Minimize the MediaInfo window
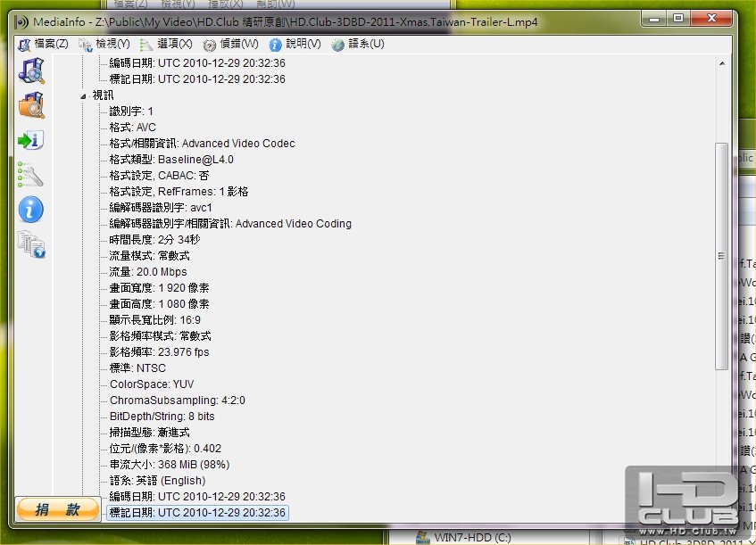756x545 pixels. pos(654,20)
